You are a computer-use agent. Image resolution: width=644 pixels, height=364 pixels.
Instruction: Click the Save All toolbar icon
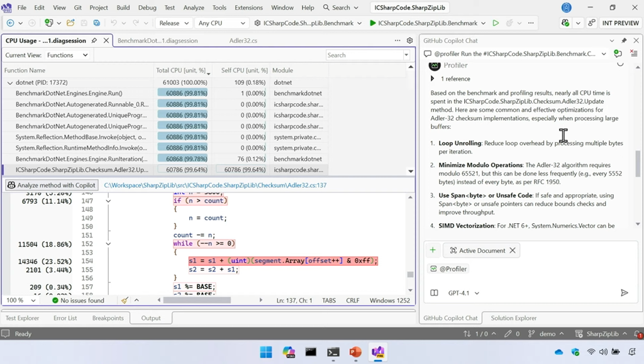click(x=96, y=23)
